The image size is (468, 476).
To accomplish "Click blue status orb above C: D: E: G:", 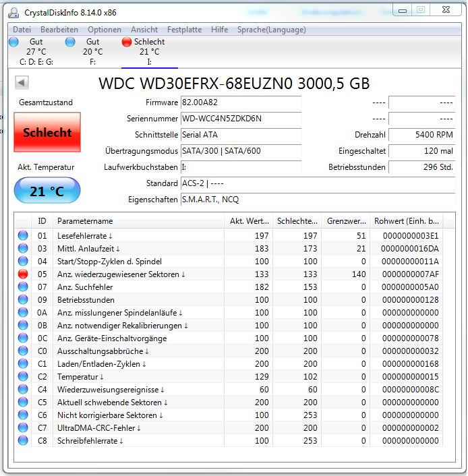I will 13,42.
